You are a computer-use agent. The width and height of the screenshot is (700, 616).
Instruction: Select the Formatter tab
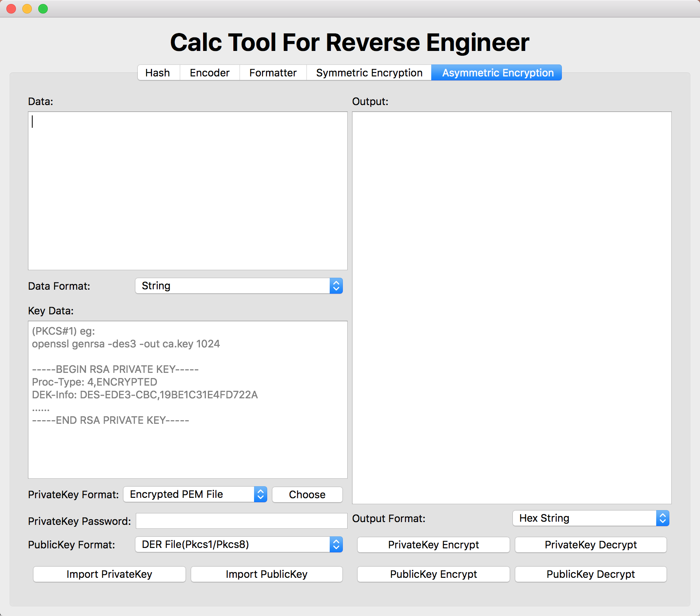[x=273, y=73]
